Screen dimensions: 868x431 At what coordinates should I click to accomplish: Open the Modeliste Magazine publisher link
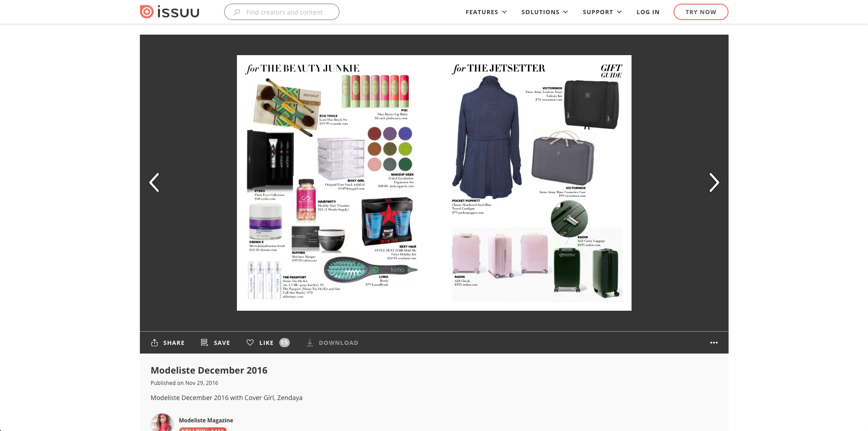point(206,420)
